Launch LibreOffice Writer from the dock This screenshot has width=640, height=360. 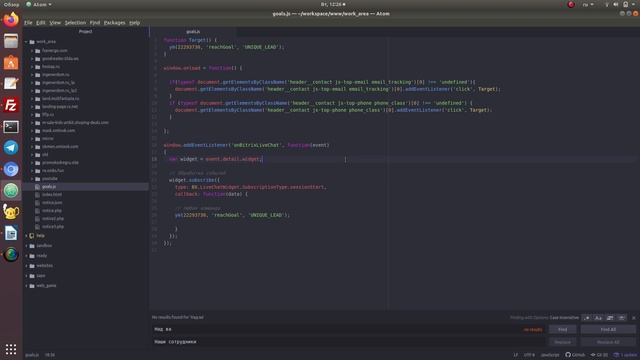pos(11,233)
